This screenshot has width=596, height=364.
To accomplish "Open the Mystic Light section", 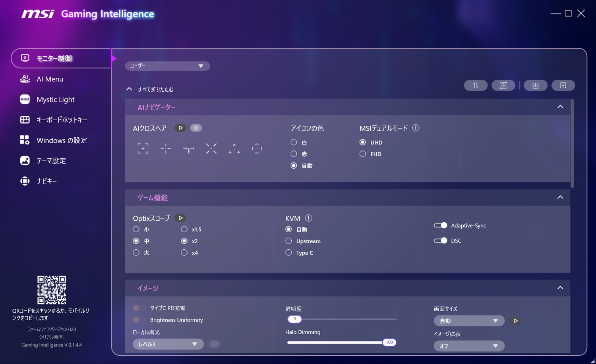I will point(55,99).
